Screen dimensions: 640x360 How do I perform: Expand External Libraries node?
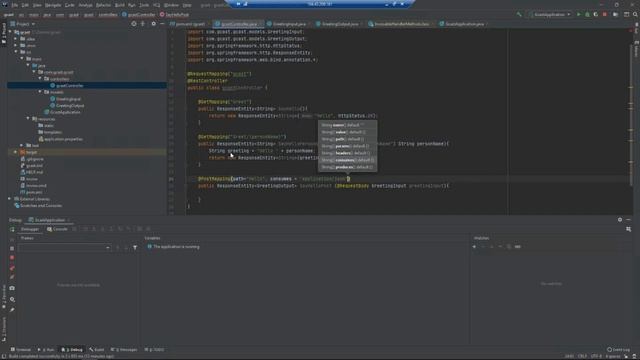pos(10,199)
